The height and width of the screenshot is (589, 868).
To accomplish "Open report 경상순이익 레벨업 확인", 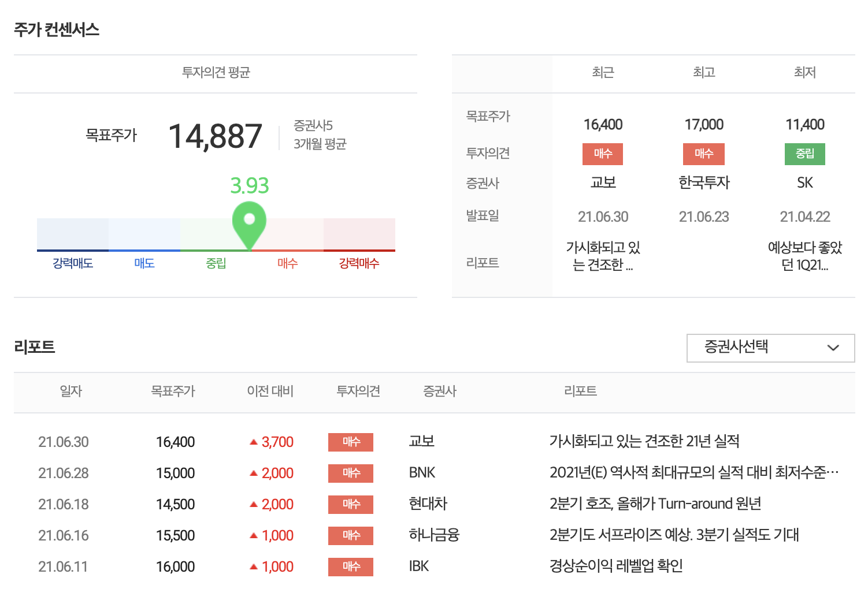I will coord(616,566).
